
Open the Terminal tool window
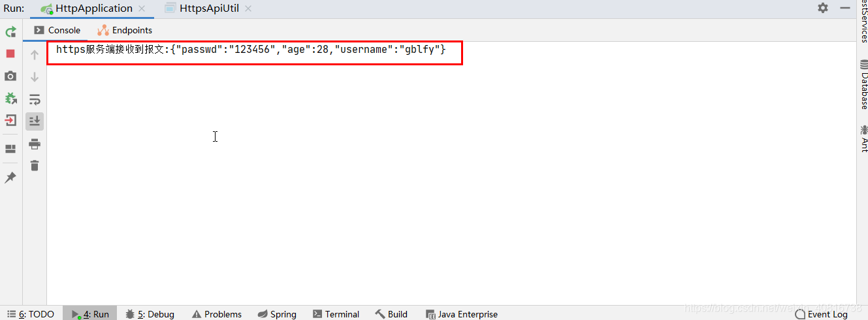(x=336, y=314)
